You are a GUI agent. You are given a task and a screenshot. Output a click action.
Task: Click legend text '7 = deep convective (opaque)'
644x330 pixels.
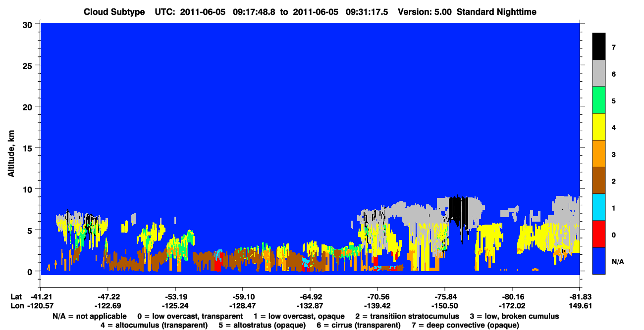pos(465,325)
